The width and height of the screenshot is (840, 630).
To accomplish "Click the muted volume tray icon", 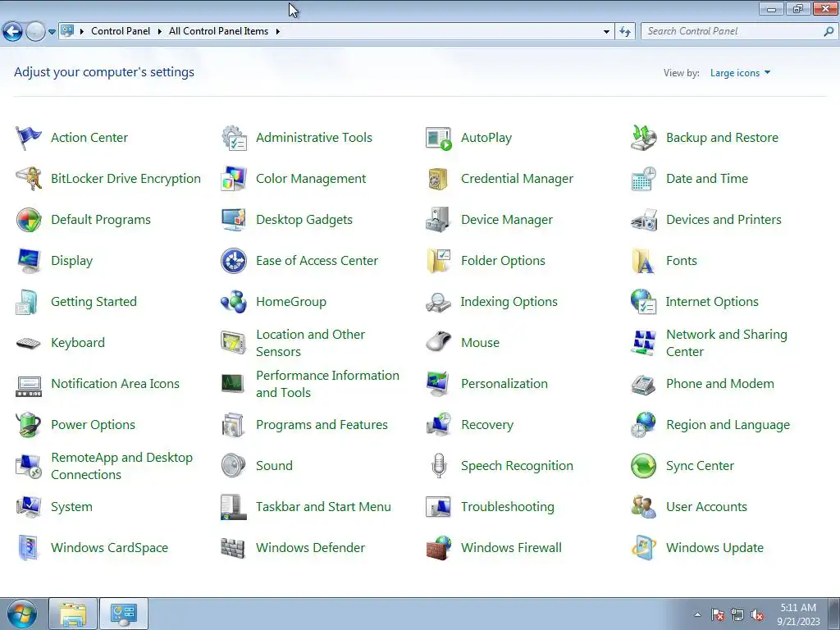I will [757, 614].
